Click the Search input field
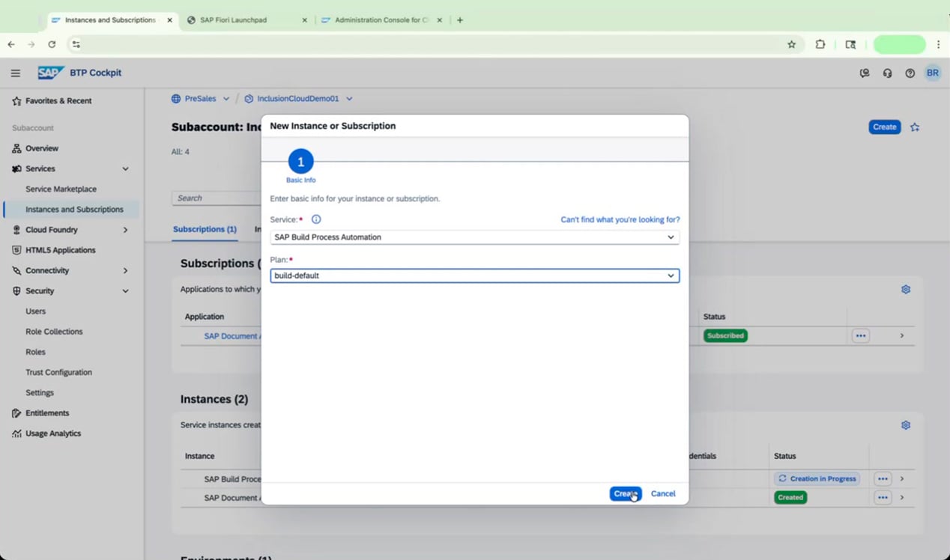This screenshot has height=560, width=950. point(217,198)
